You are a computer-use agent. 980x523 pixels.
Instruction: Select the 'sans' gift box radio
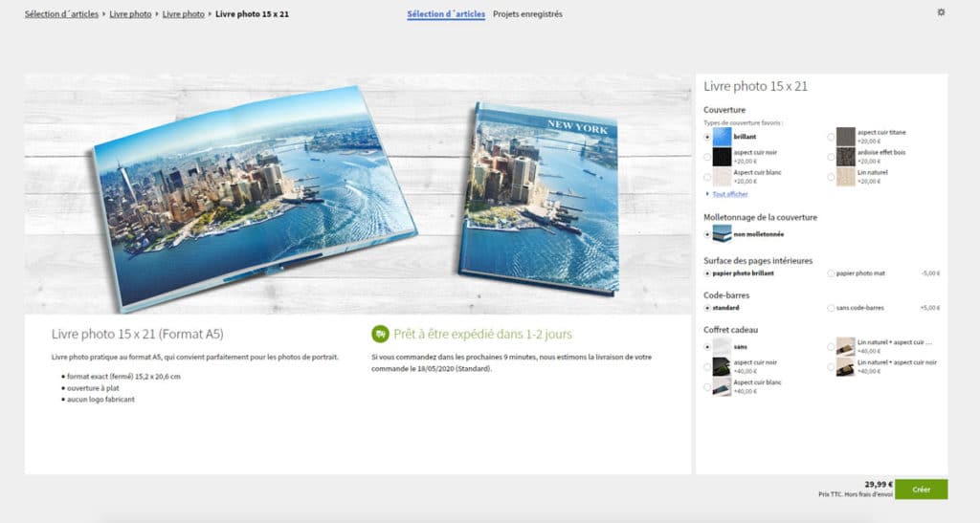click(707, 346)
